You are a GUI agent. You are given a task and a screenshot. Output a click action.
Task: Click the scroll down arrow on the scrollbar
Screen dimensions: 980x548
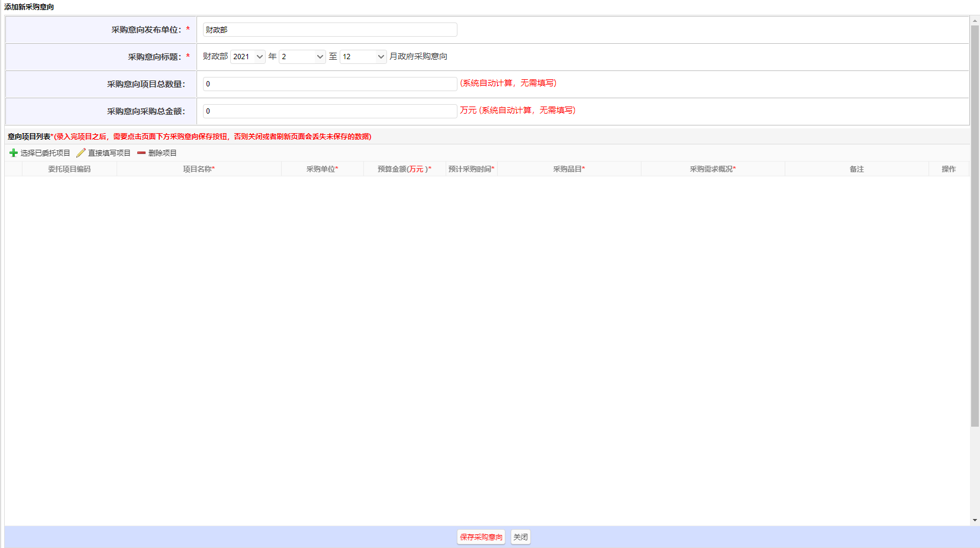[x=975, y=520]
